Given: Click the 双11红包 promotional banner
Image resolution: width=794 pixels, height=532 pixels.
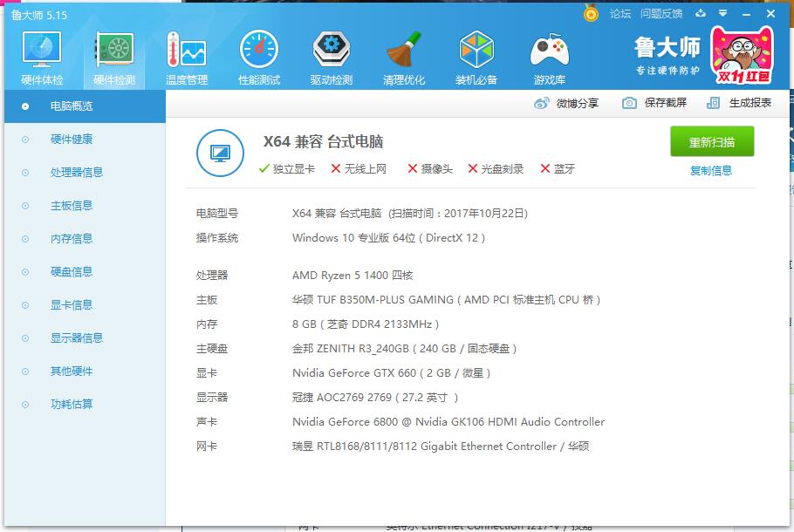Looking at the screenshot, I should [741, 56].
